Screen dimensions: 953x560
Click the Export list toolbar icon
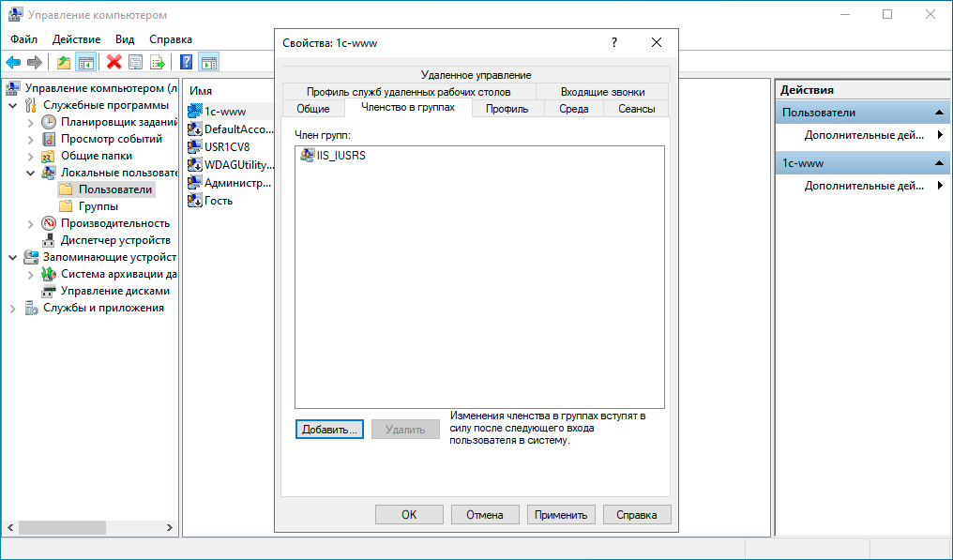[158, 62]
